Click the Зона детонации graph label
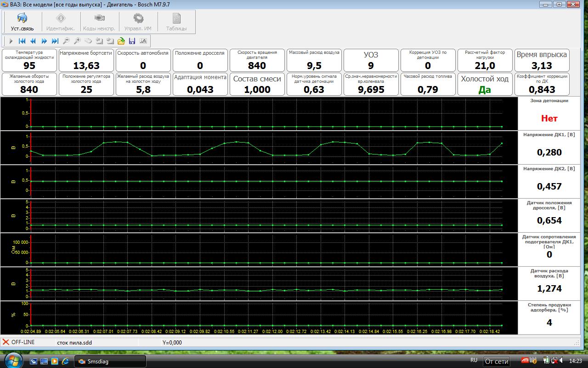This screenshot has height=368, width=588. pyautogui.click(x=549, y=101)
